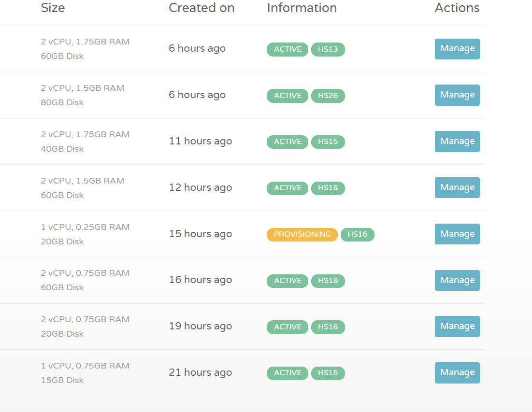Viewport: 532px width, 412px height.
Task: Click the Actions column header
Action: (457, 8)
